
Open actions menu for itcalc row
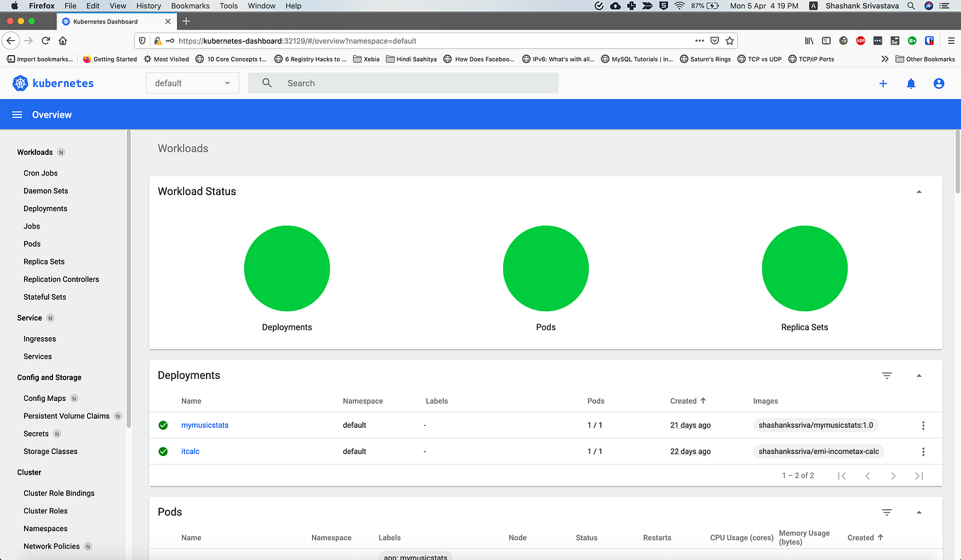[923, 451]
